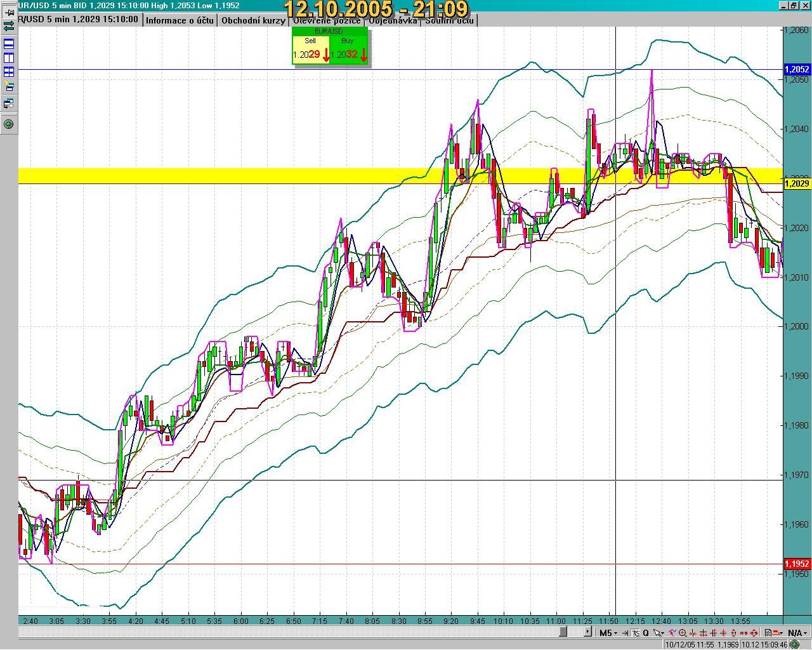Click the cascade windows icon in the left toolbar
Screen dimensions: 812x650
[x=9, y=103]
